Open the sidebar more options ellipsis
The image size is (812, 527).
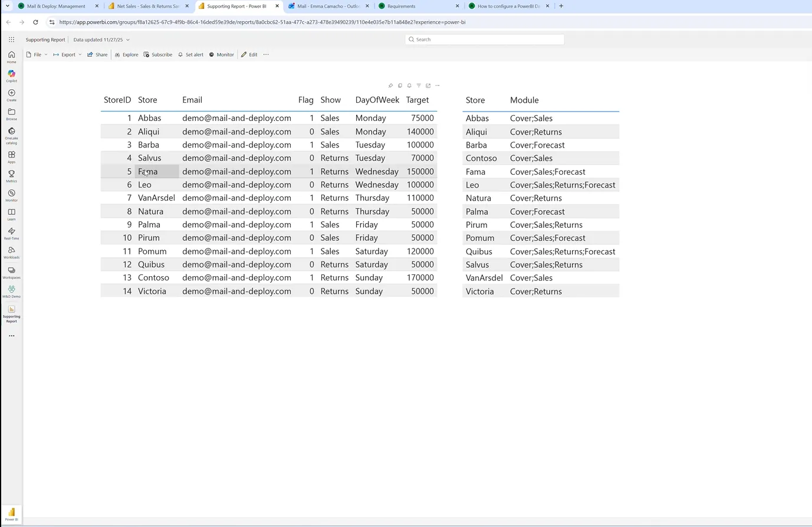tap(11, 336)
